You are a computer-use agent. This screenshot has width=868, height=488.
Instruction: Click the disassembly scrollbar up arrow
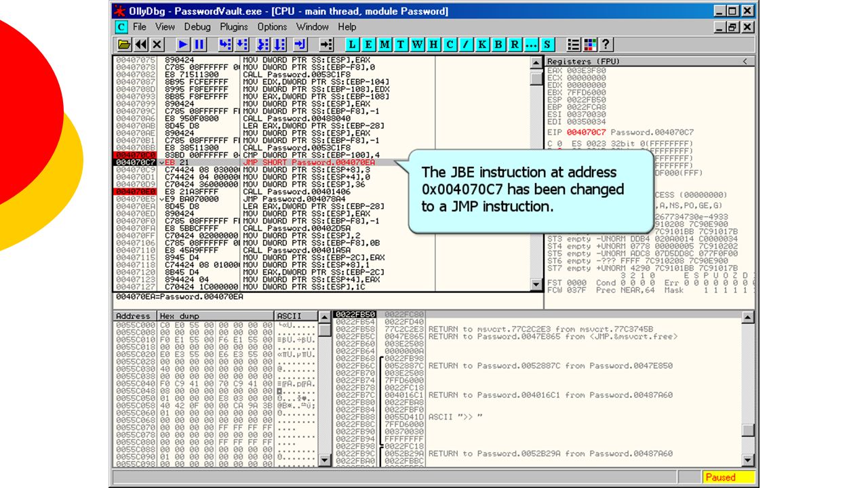pyautogui.click(x=536, y=63)
